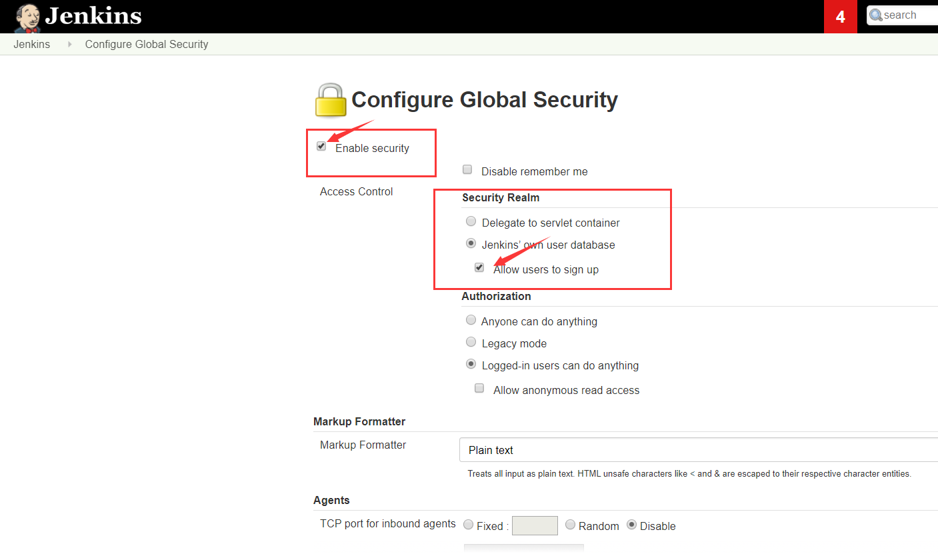Select Legacy mode authorization

point(471,342)
